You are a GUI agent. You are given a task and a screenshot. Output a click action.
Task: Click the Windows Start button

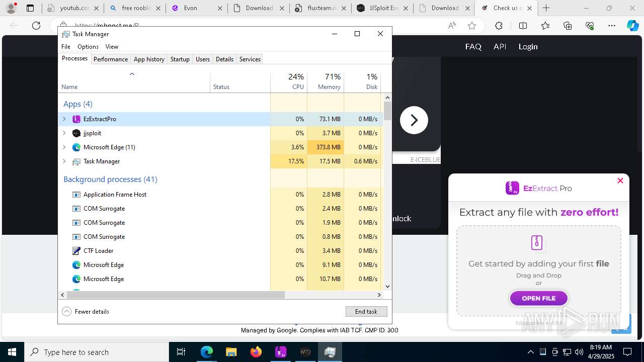tap(12, 352)
